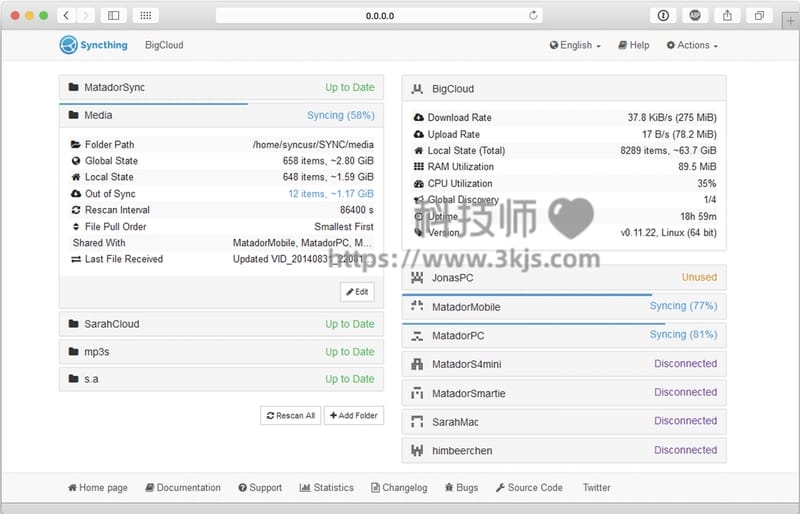Screen dimensions: 800x514
Task: Click the BigCloud device identicon
Action: click(x=417, y=89)
